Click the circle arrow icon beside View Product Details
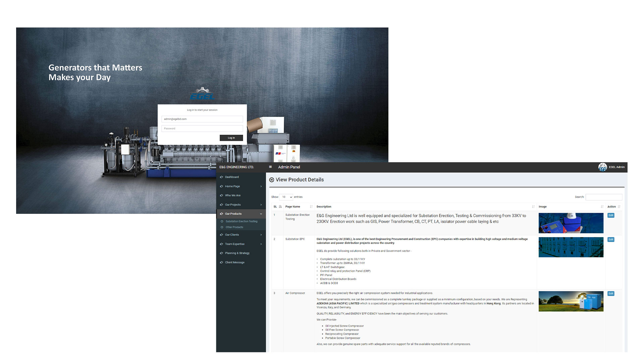Viewport: 644px width, 362px height. click(272, 180)
